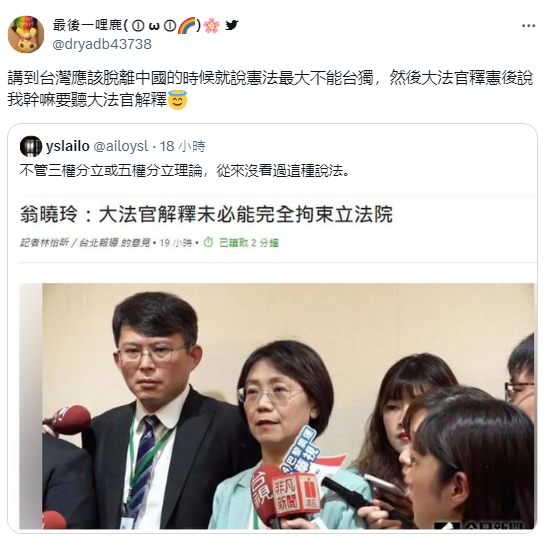Click the @ailoysl handle in quote
Image resolution: width=552 pixels, height=551 pixels.
tap(121, 146)
